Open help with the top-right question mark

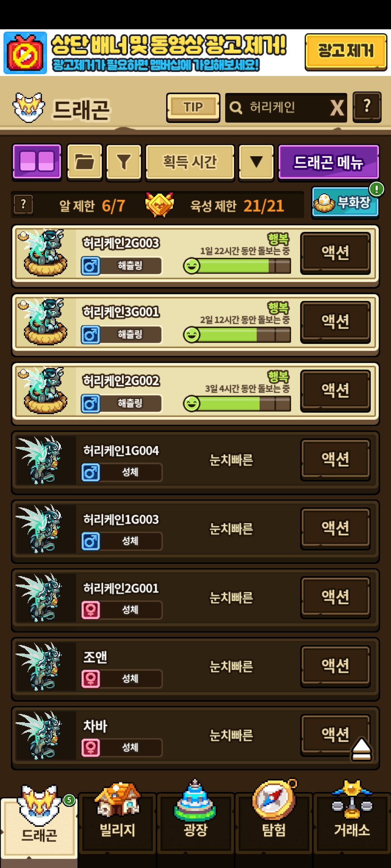(x=367, y=107)
